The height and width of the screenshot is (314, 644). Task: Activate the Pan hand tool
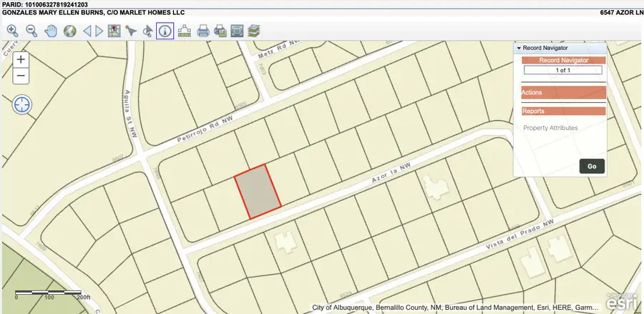[51, 30]
